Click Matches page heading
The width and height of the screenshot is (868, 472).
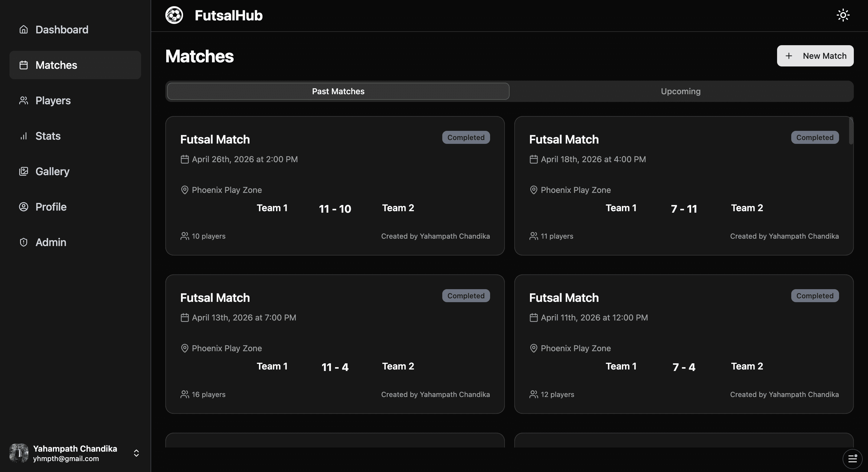[199, 56]
